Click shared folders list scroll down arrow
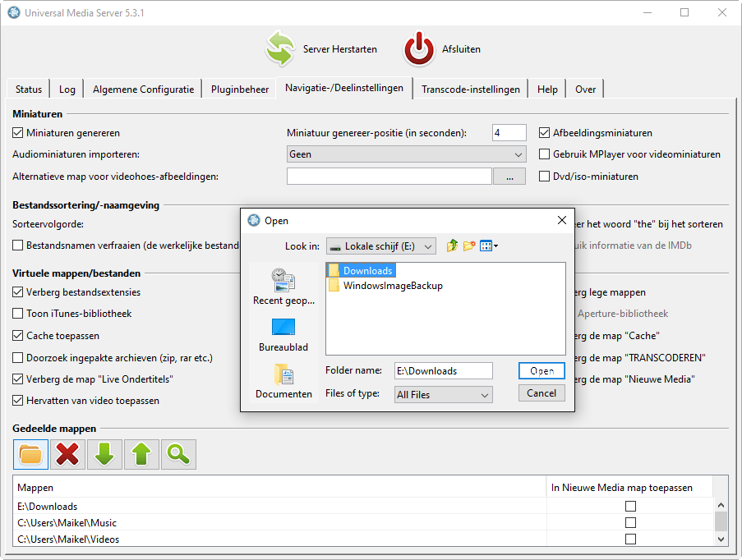742x560 pixels. click(x=721, y=539)
